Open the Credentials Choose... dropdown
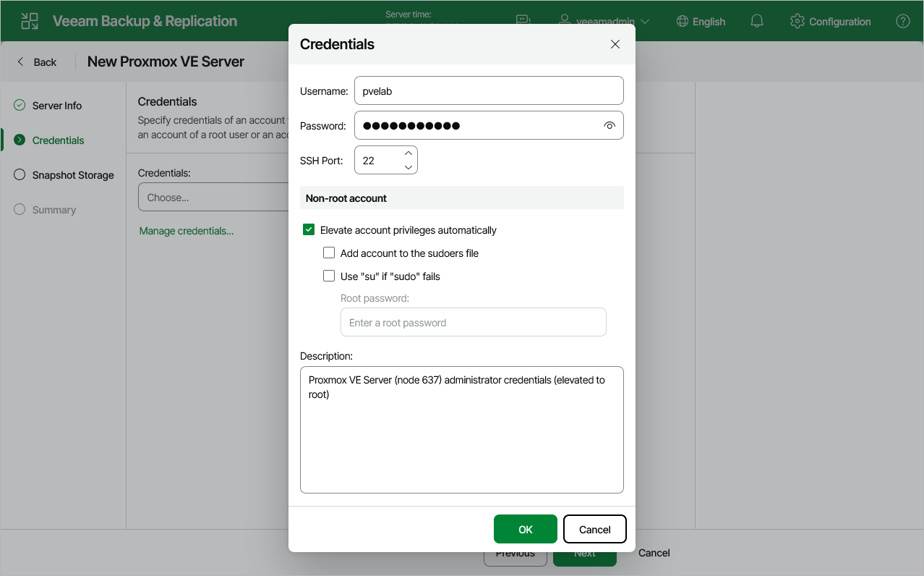 coord(213,197)
